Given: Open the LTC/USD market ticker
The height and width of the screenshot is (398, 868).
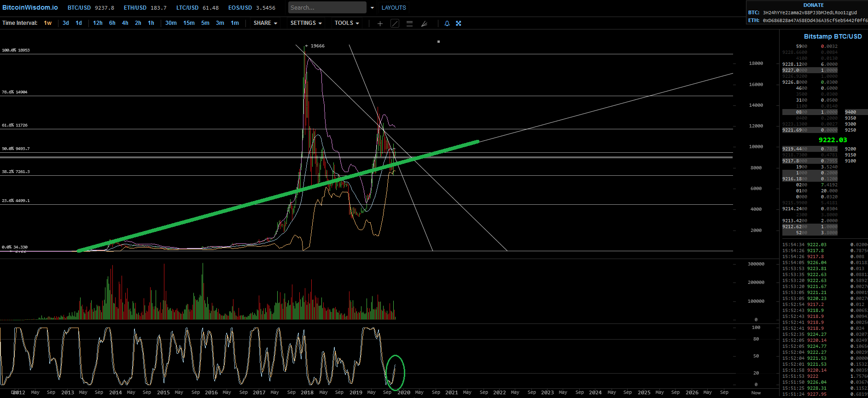Looking at the screenshot, I should coord(198,8).
